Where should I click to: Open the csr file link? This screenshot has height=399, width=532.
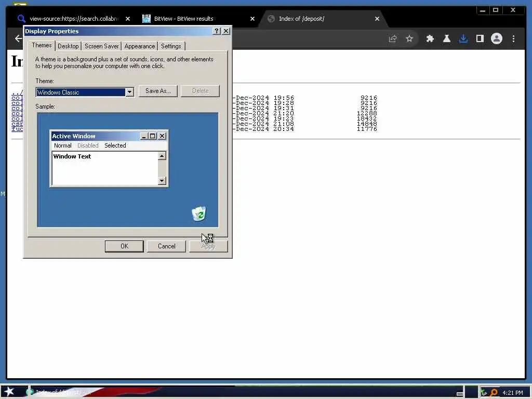tap(17, 124)
